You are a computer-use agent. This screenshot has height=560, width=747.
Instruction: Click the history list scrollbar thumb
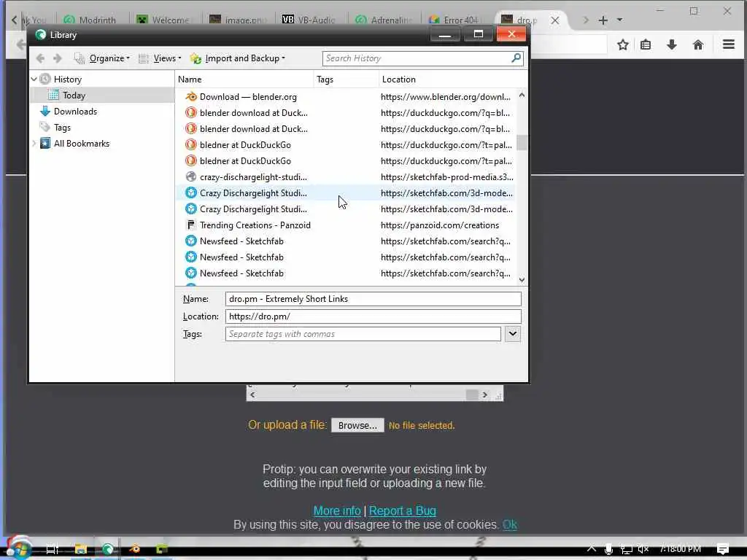[522, 143]
